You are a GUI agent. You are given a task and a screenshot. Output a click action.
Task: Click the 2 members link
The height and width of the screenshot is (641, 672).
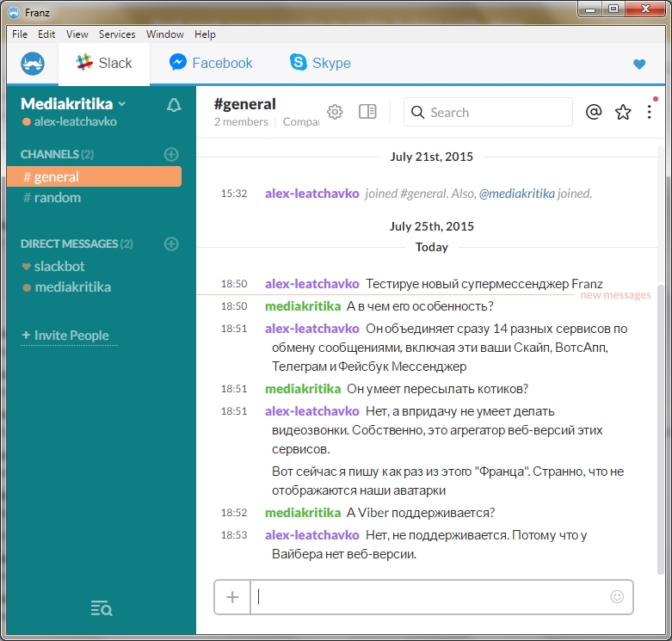pyautogui.click(x=241, y=122)
